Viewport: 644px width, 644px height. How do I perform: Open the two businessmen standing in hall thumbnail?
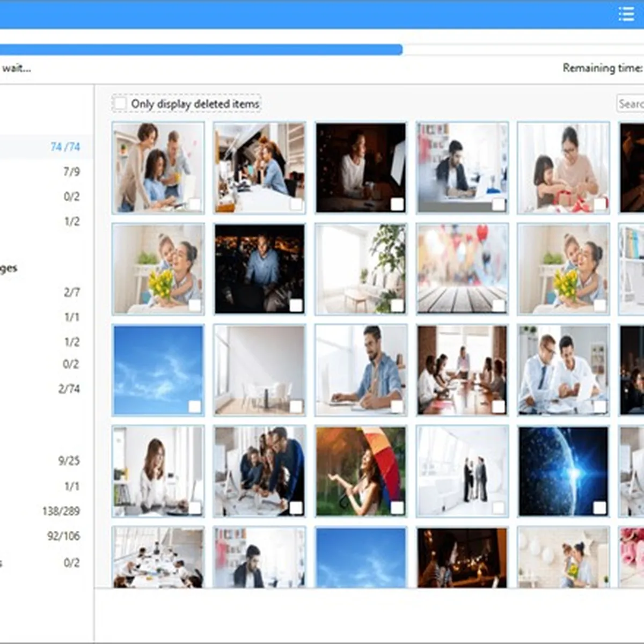462,471
